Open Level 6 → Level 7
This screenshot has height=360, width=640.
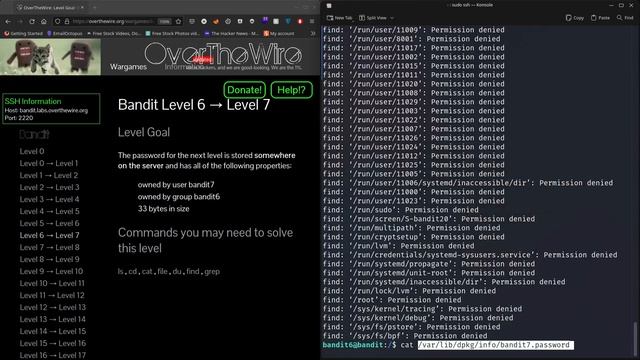(49, 236)
